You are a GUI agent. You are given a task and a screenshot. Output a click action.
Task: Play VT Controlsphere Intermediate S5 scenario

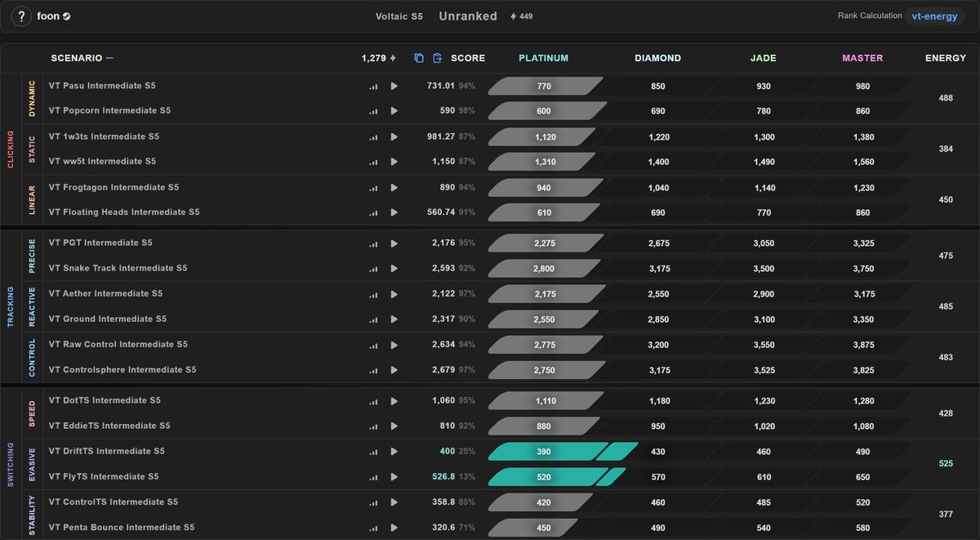(x=394, y=370)
